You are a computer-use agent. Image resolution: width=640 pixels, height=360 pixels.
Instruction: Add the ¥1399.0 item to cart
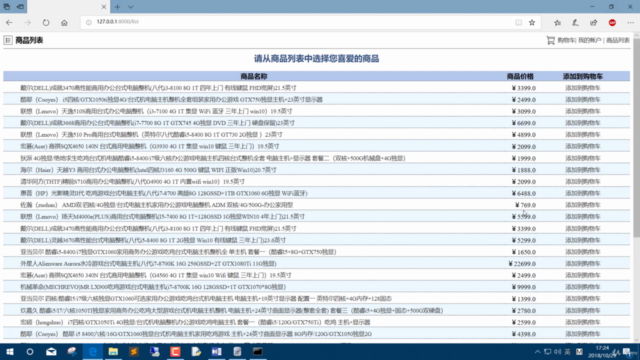tap(582, 299)
